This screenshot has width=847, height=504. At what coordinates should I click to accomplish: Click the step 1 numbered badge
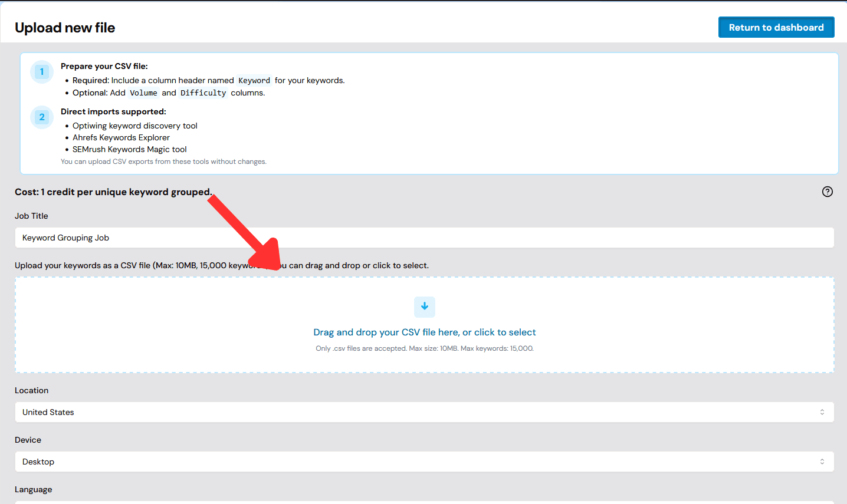(41, 71)
